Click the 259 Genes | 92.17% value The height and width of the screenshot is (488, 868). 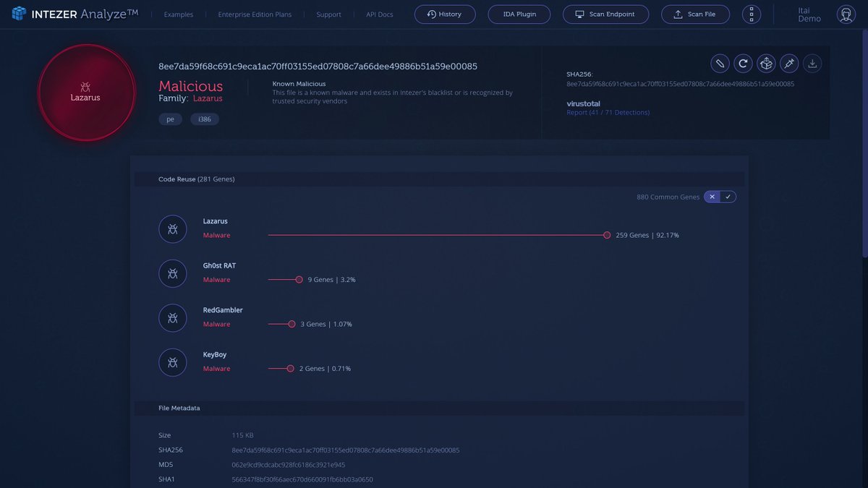pyautogui.click(x=647, y=235)
